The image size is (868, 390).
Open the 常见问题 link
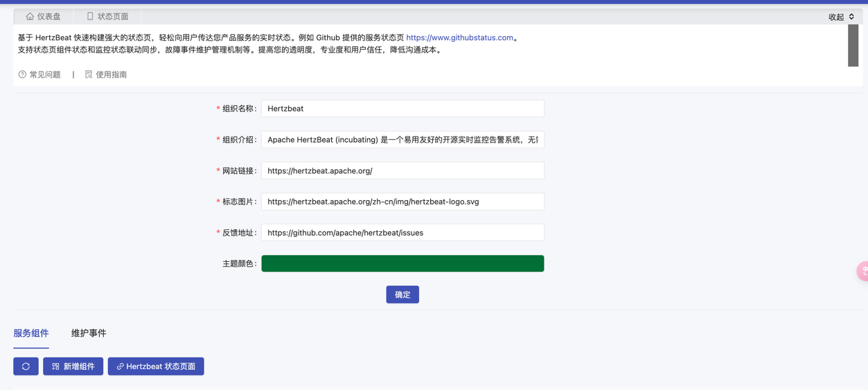[x=44, y=74]
